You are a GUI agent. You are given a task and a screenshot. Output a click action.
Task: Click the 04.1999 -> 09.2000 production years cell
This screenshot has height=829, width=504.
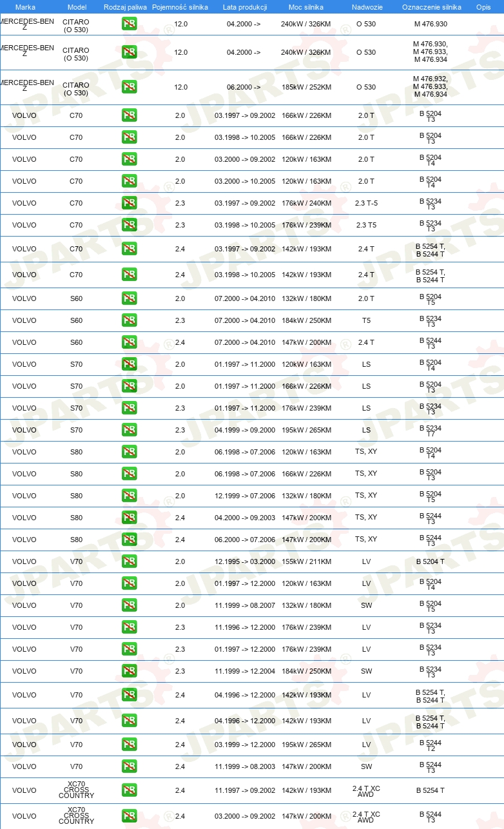pyautogui.click(x=245, y=430)
